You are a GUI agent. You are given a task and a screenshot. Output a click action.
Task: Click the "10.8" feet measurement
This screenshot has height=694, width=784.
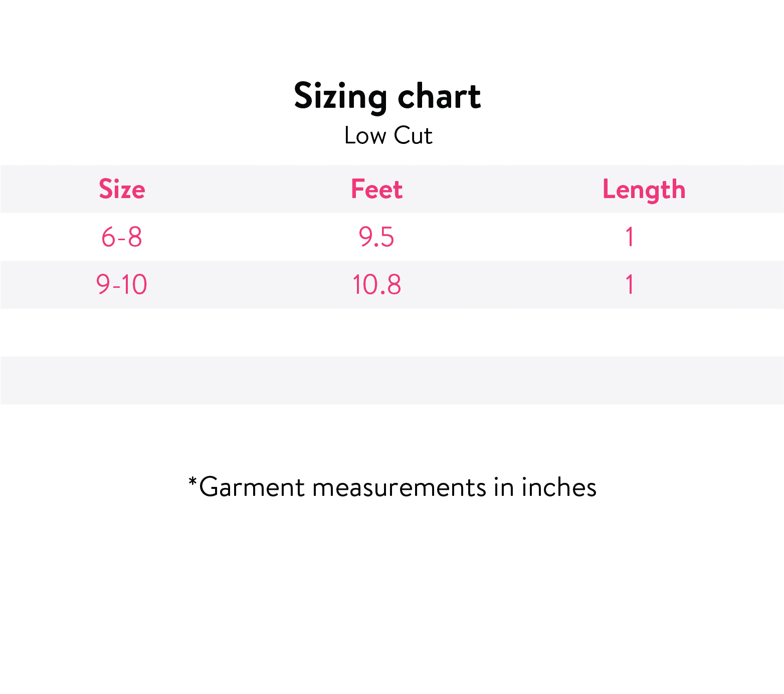coord(376,285)
